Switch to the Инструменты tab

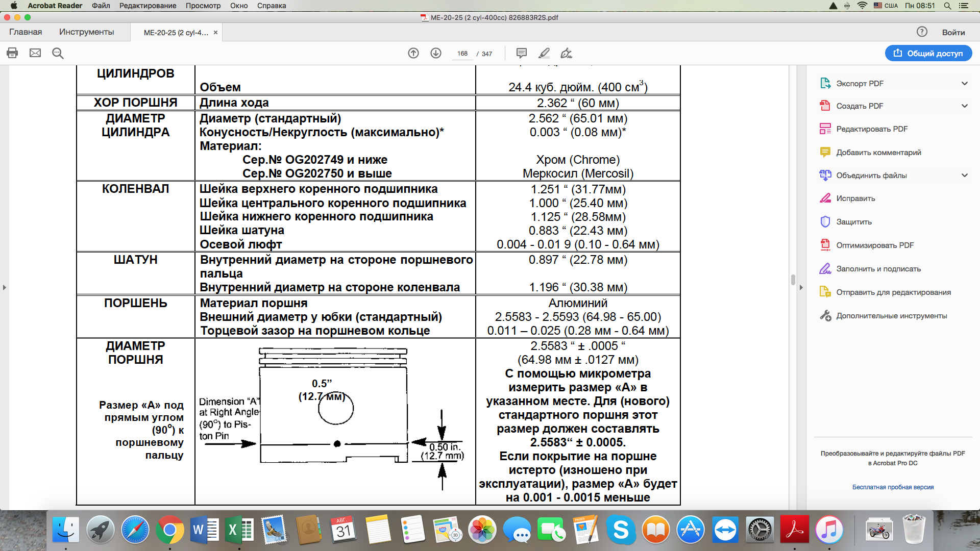click(86, 32)
